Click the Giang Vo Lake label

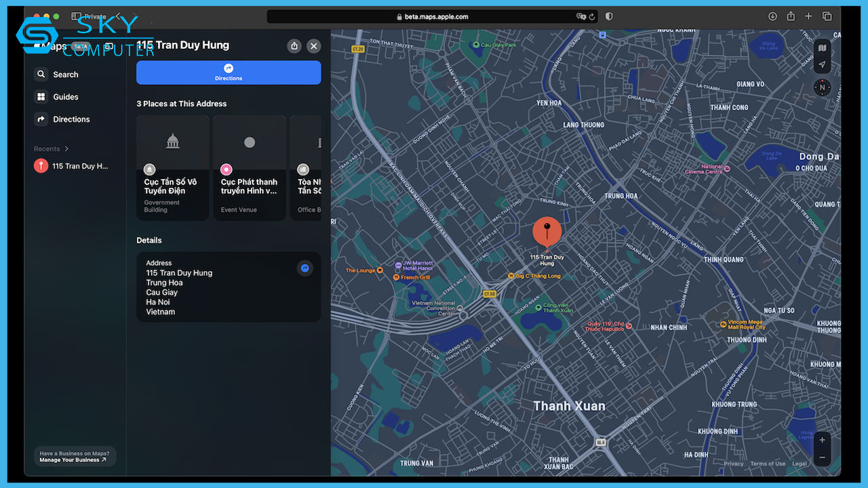(769, 46)
